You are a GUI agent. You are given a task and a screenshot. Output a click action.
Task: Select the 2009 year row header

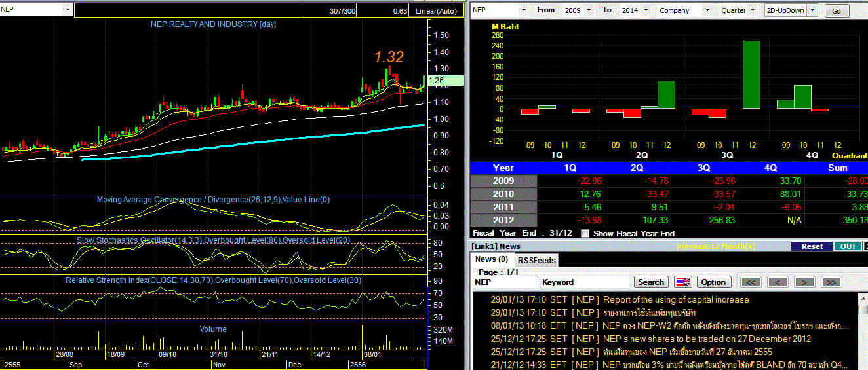(503, 181)
